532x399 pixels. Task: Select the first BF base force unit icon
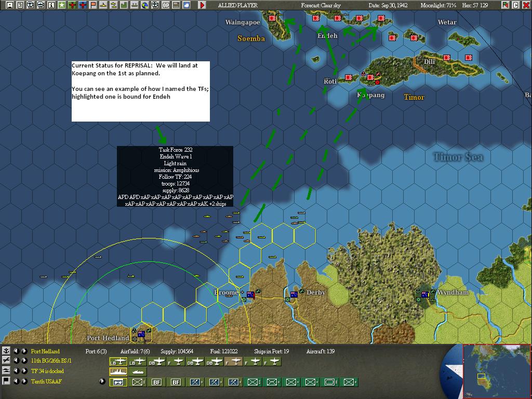(157, 382)
